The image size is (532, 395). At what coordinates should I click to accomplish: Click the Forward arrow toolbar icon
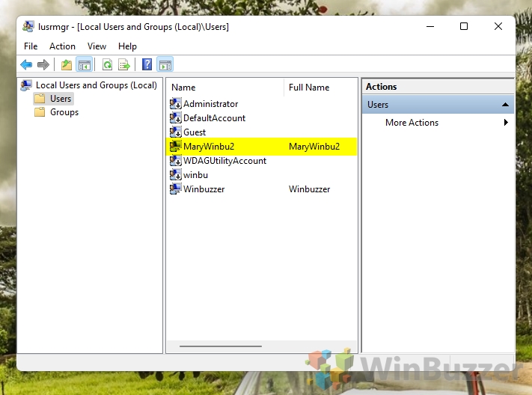(x=43, y=64)
